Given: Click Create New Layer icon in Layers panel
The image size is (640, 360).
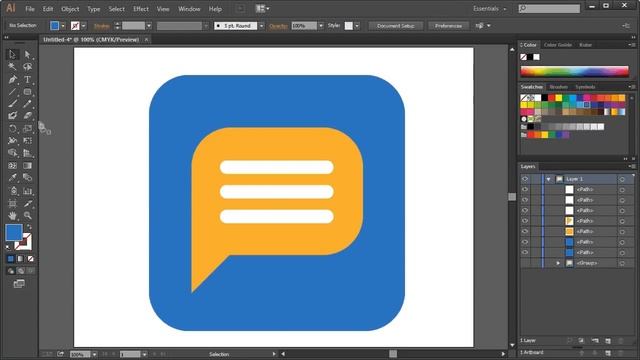Looking at the screenshot, I should [608, 340].
